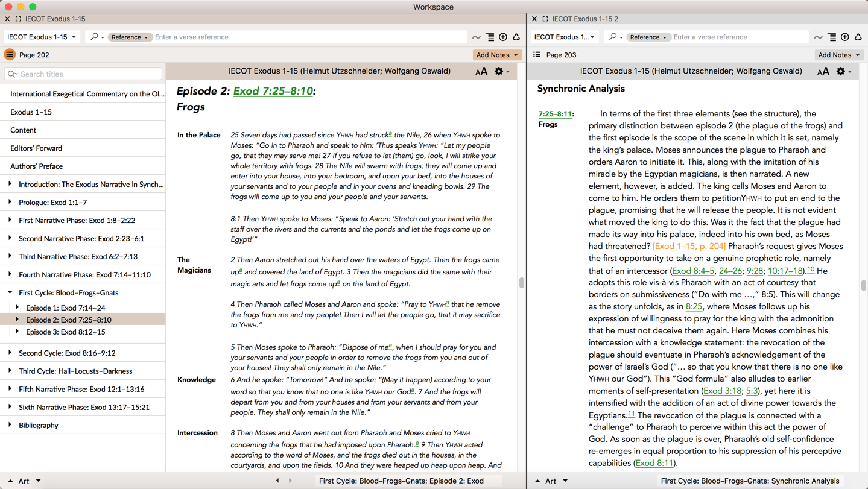The image size is (868, 489).
Task: Click the search magnifier in left pane
Action: pyautogui.click(x=95, y=37)
